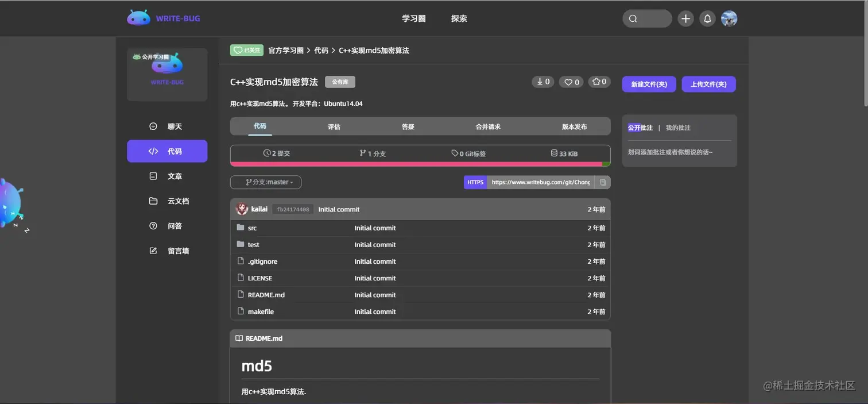Switch to 我的批注 annotations
This screenshot has height=404, width=868.
tap(678, 128)
